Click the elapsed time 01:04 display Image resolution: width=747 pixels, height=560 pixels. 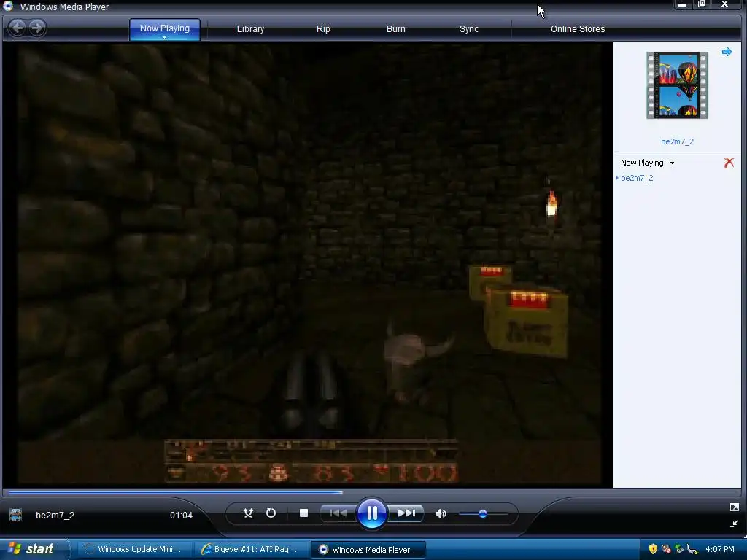pyautogui.click(x=181, y=516)
